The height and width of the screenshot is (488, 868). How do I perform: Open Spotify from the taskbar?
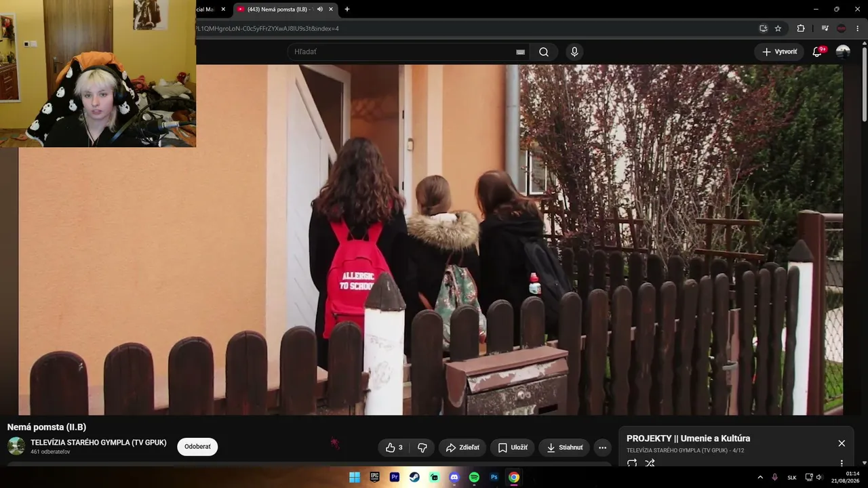[474, 477]
